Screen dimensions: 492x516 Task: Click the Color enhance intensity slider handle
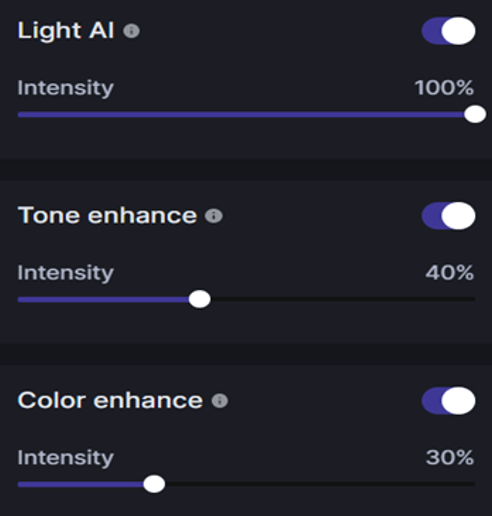[x=154, y=484]
